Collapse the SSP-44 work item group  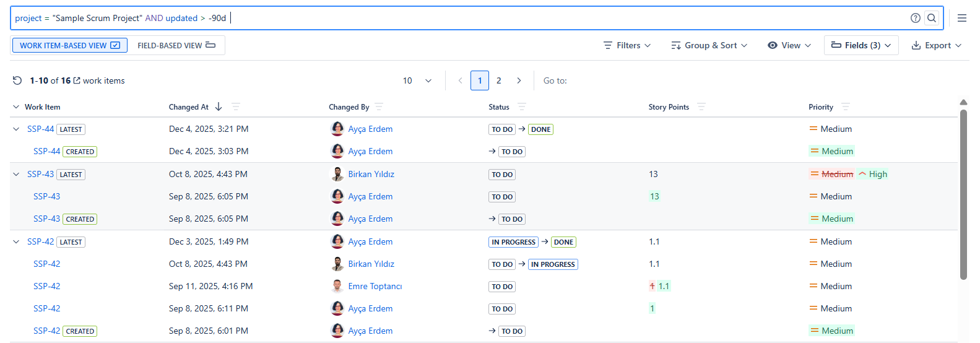16,129
